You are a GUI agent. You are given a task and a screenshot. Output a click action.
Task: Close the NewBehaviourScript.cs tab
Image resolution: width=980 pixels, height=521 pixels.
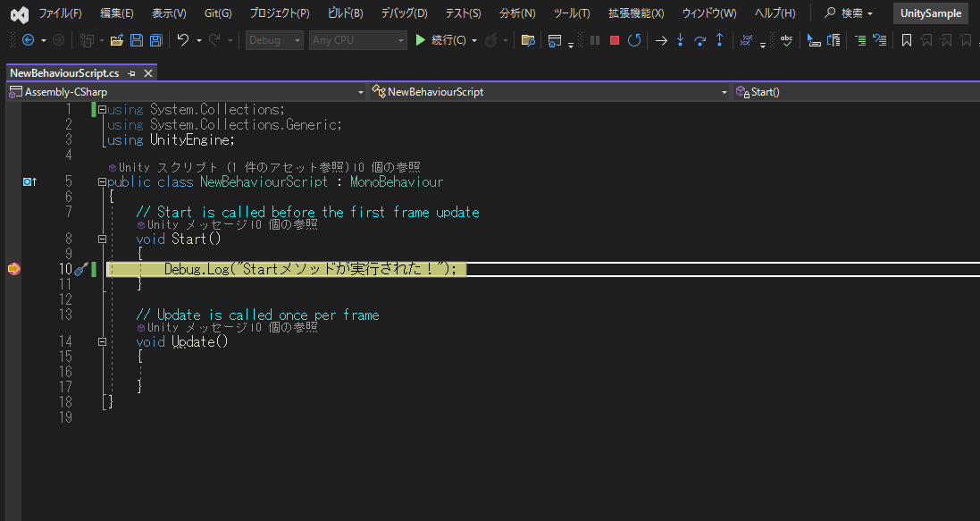point(148,73)
